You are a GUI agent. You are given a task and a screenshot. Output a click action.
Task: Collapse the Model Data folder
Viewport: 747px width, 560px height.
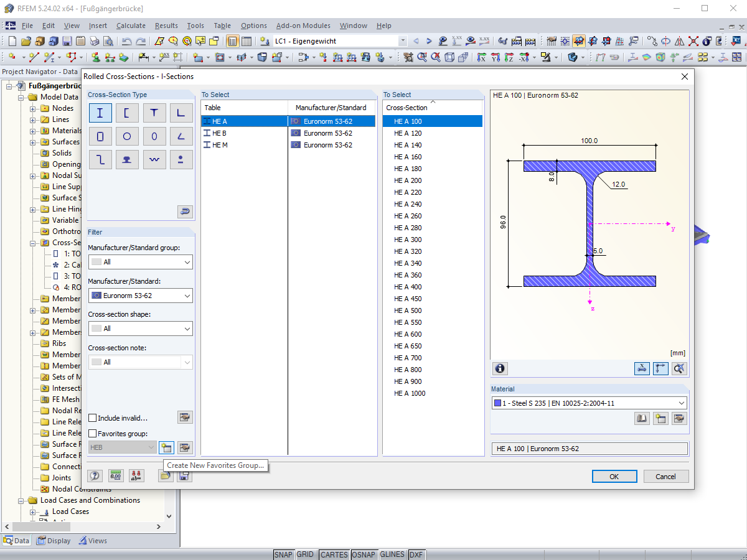point(21,97)
